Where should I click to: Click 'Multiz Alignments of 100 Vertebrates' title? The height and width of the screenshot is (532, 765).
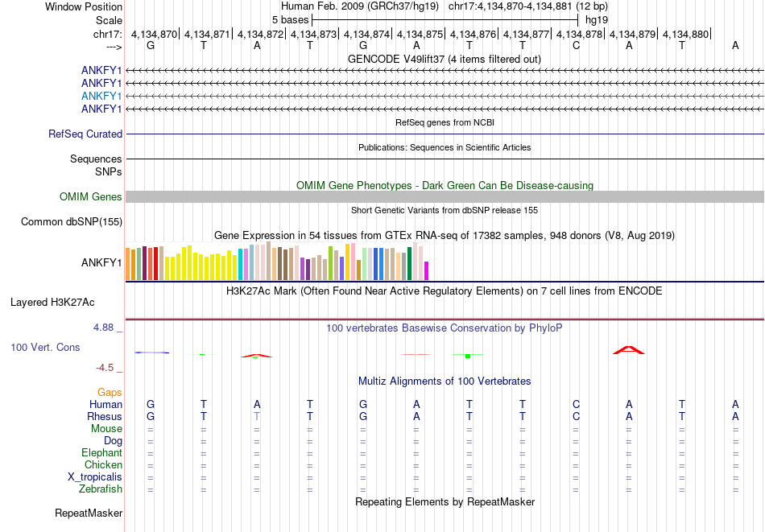click(445, 381)
